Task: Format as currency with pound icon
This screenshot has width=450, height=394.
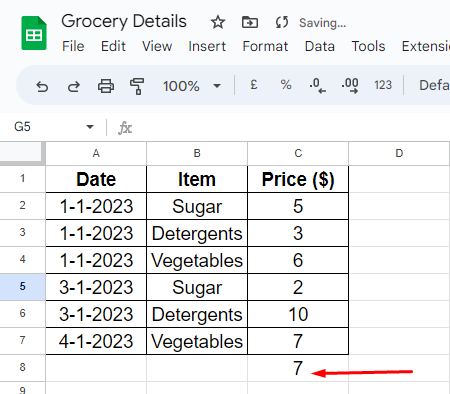Action: click(x=254, y=85)
